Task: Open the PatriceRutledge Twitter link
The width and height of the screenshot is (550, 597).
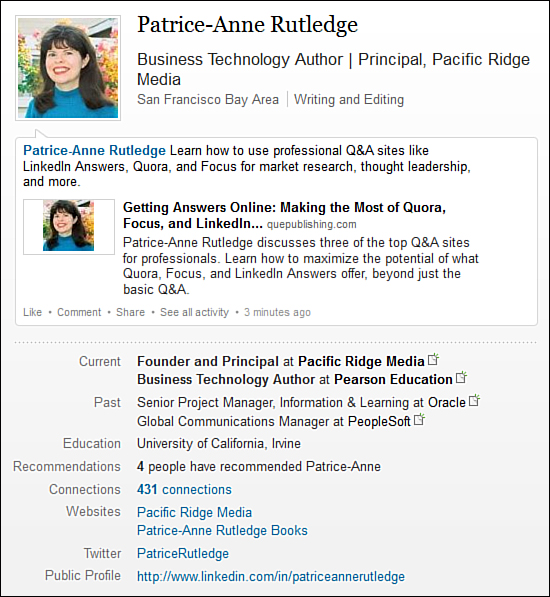Action: click(x=183, y=553)
